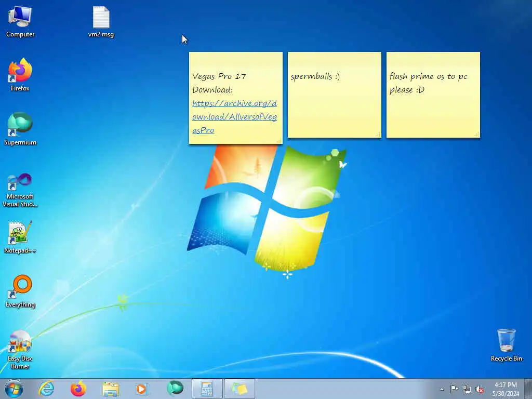Select the Everything search shortcut
Screen dimensions: 532x399
[x=20, y=291]
